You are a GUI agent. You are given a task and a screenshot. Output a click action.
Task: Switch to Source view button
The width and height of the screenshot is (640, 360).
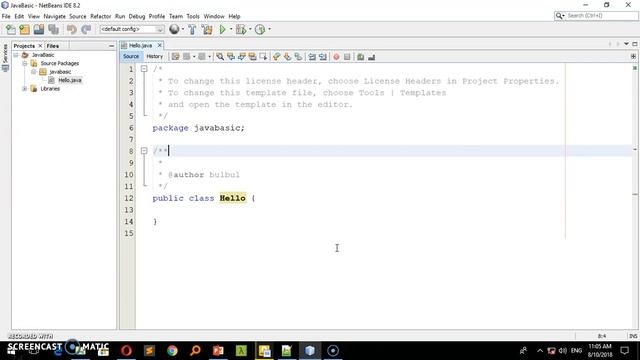click(131, 57)
